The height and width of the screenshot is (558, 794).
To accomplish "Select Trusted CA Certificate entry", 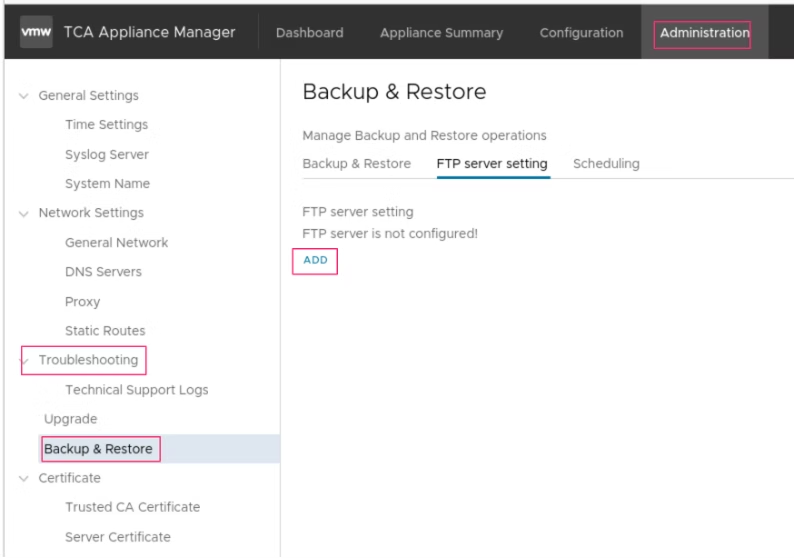I will pyautogui.click(x=132, y=507).
